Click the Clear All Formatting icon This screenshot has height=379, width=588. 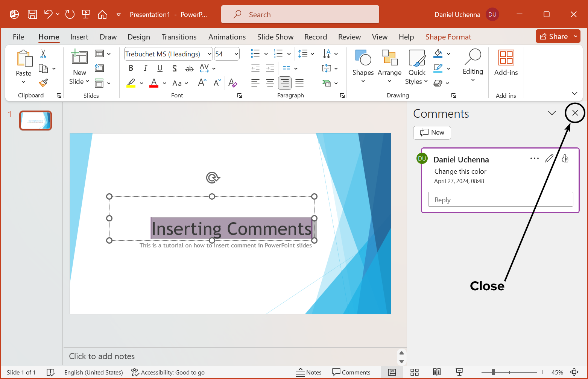point(232,83)
